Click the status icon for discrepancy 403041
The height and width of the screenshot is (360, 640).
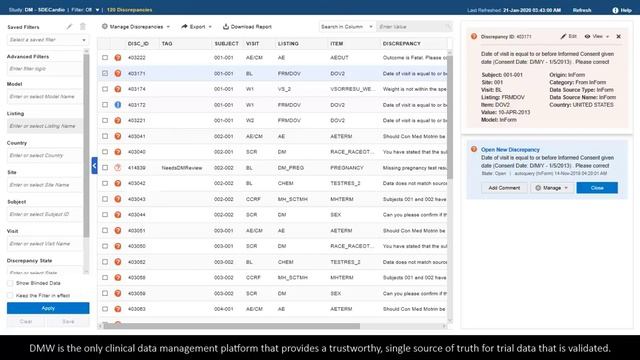tap(118, 136)
